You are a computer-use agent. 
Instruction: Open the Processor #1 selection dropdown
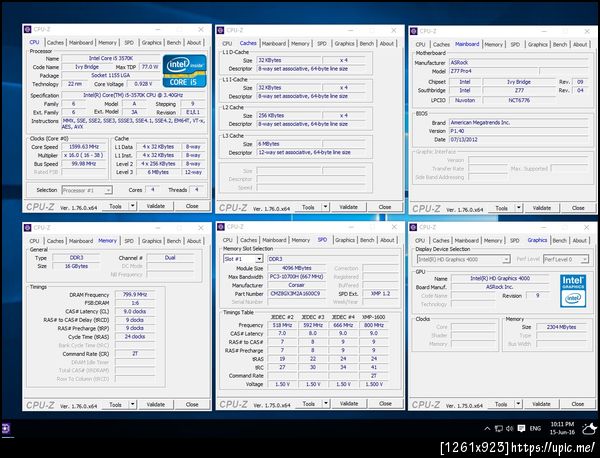[86, 190]
